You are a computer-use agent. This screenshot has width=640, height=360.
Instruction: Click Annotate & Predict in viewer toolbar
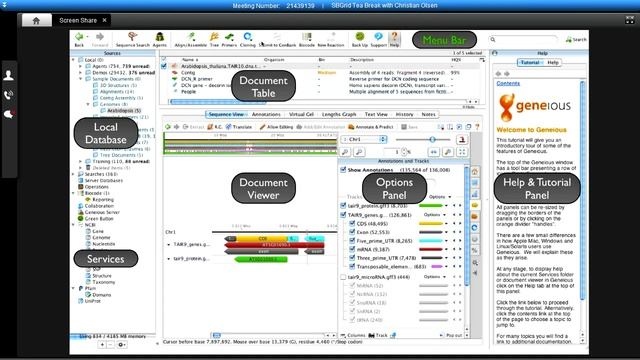(x=371, y=127)
